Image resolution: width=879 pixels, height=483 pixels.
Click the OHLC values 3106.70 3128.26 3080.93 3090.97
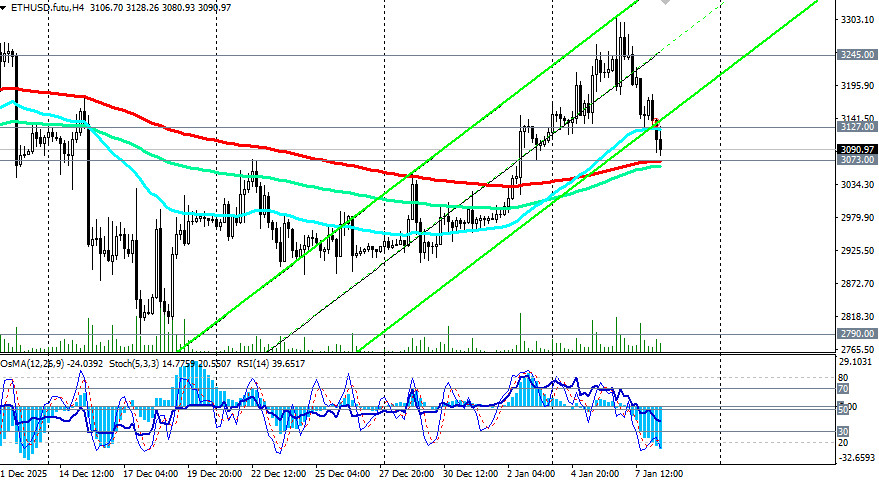click(x=160, y=8)
